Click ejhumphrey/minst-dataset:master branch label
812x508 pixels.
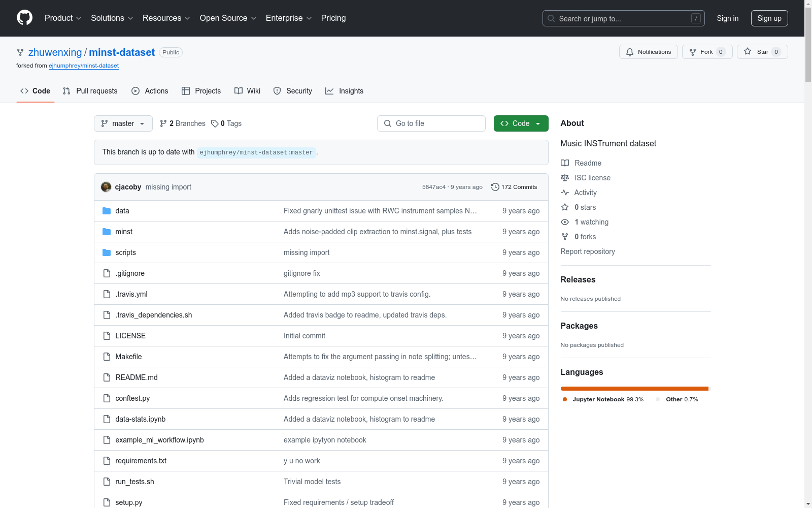coord(256,152)
